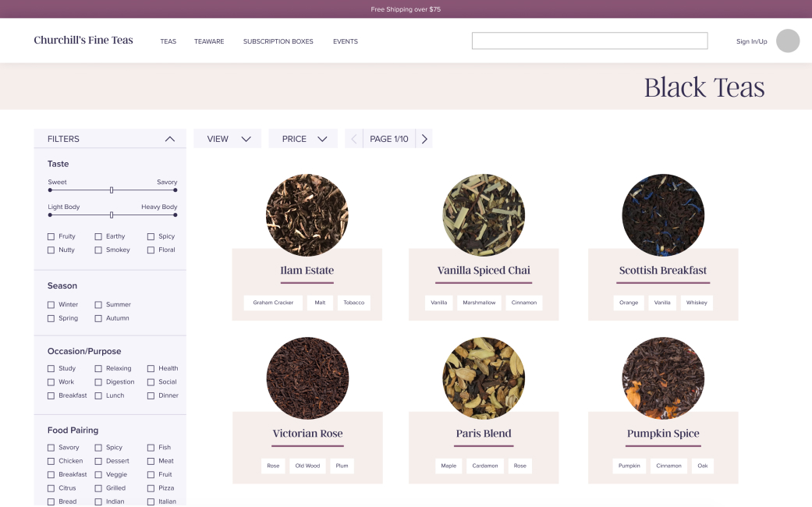Open the Ilam Estate tea image
Image resolution: width=812 pixels, height=507 pixels.
307,215
